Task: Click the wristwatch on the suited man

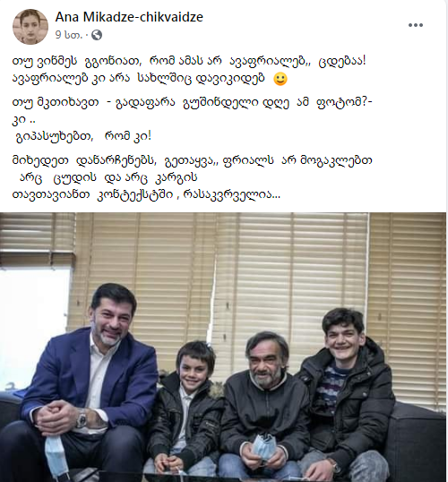Action: coord(82,419)
